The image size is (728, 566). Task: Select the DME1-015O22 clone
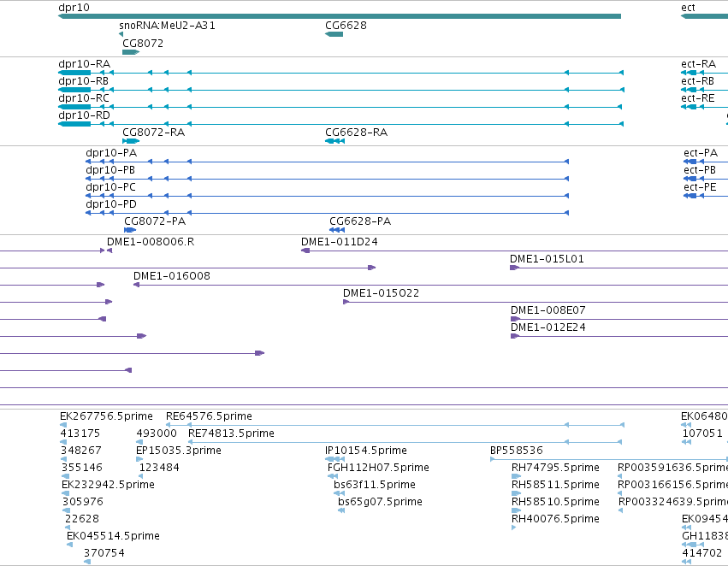[536, 302]
